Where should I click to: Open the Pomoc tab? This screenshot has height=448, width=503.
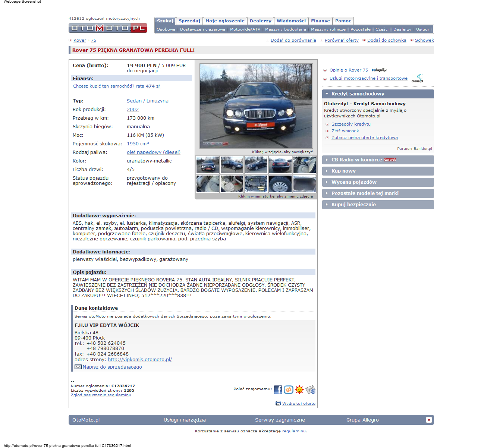click(343, 21)
